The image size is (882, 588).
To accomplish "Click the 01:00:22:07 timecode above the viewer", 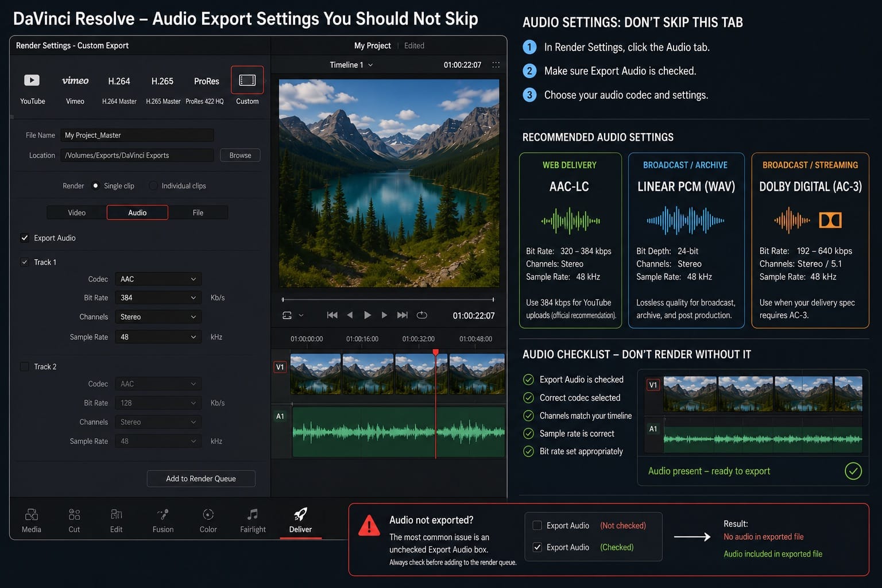I will tap(462, 65).
